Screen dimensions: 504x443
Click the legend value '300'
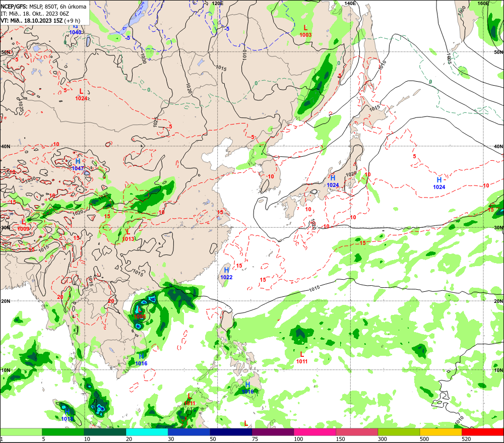382,439
